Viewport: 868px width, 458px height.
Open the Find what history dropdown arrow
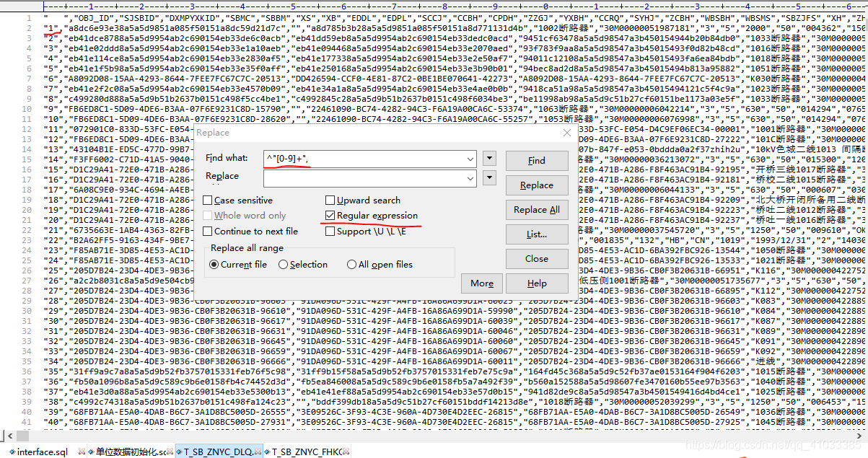pyautogui.click(x=488, y=158)
